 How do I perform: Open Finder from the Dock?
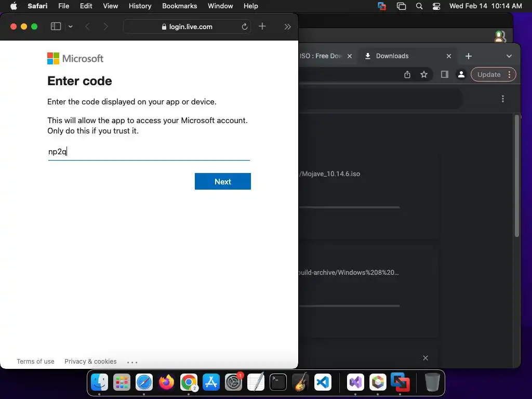99,382
